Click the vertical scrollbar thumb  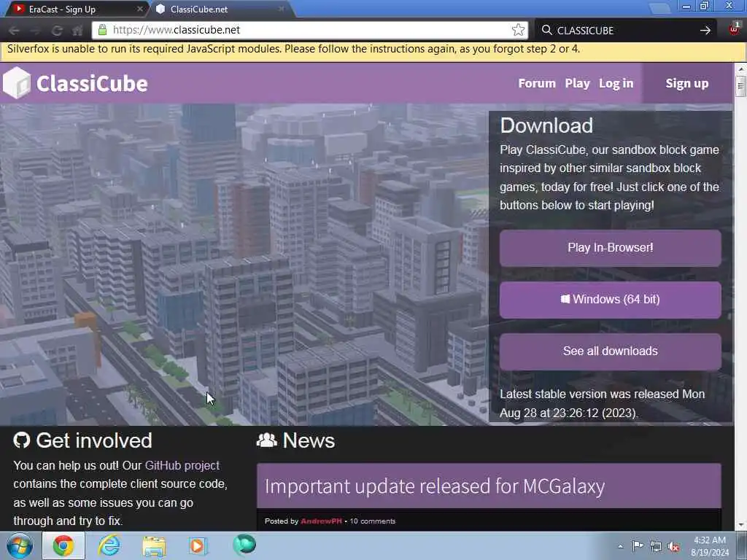tap(740, 87)
